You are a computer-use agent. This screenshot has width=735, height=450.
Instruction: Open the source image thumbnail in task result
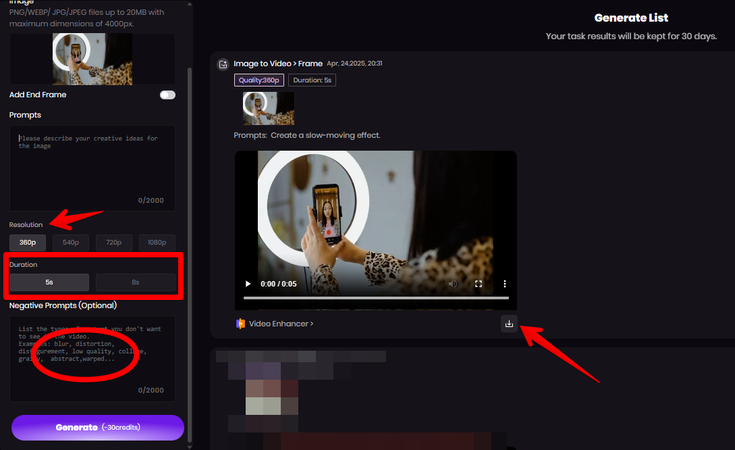point(269,108)
